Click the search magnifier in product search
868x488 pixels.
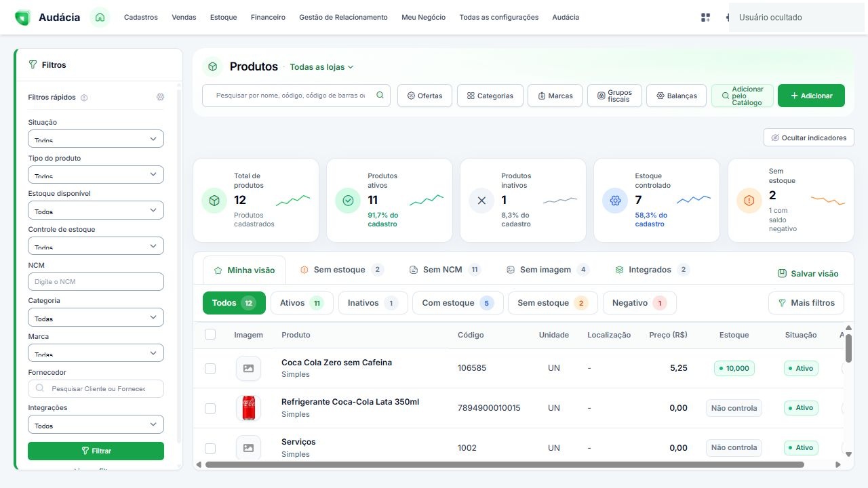(x=380, y=96)
